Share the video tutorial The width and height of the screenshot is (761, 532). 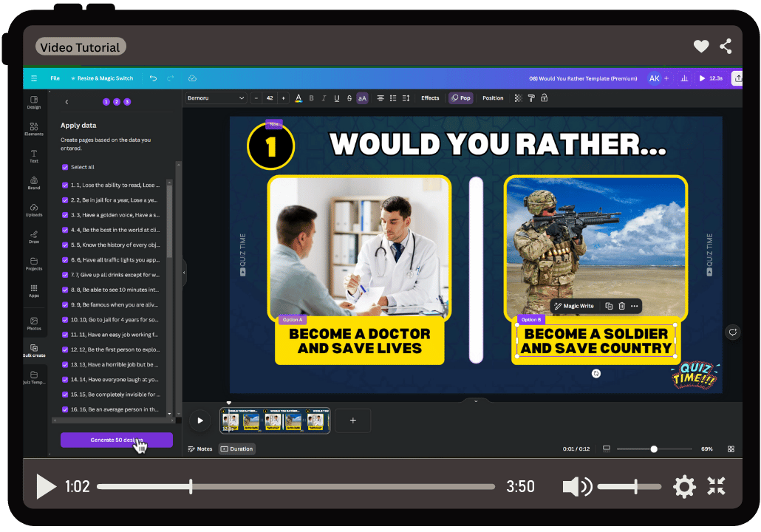[726, 46]
